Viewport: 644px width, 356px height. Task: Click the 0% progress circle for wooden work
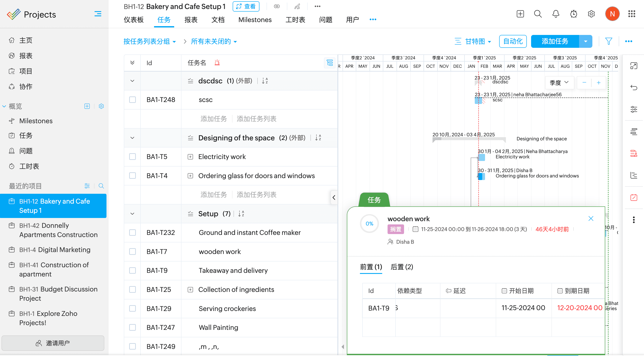click(x=369, y=224)
